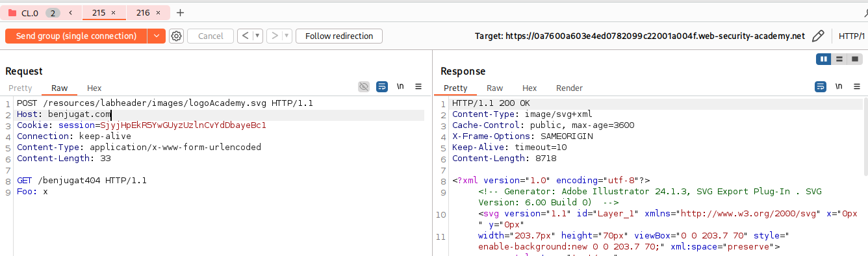Click the Cache-Control response header
Viewport: 868px width, 256px height.
pyautogui.click(x=543, y=125)
